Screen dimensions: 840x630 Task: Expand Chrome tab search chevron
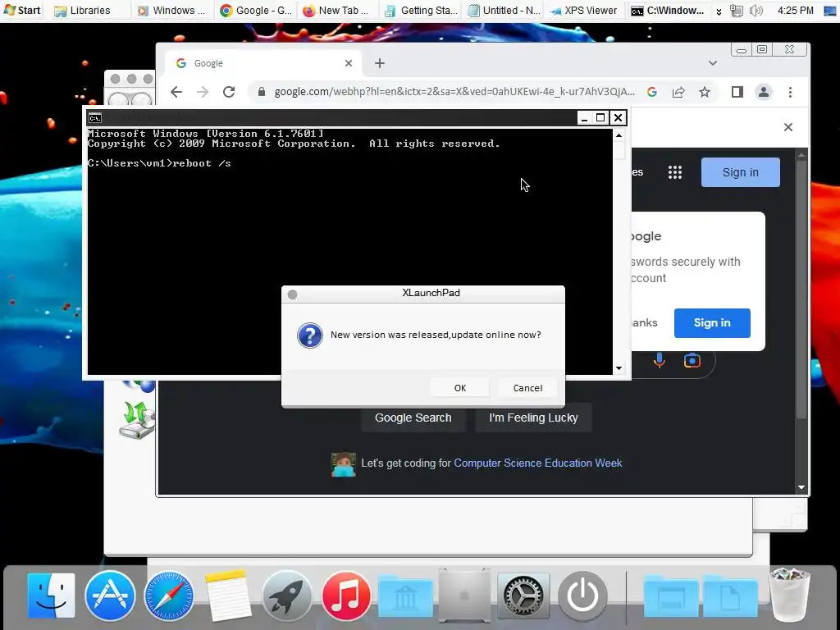click(x=713, y=62)
